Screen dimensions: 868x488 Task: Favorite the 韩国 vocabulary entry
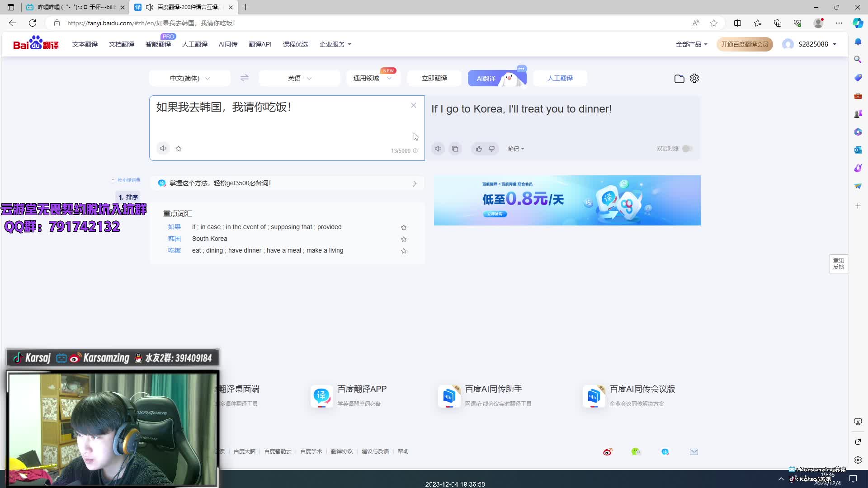tap(404, 239)
